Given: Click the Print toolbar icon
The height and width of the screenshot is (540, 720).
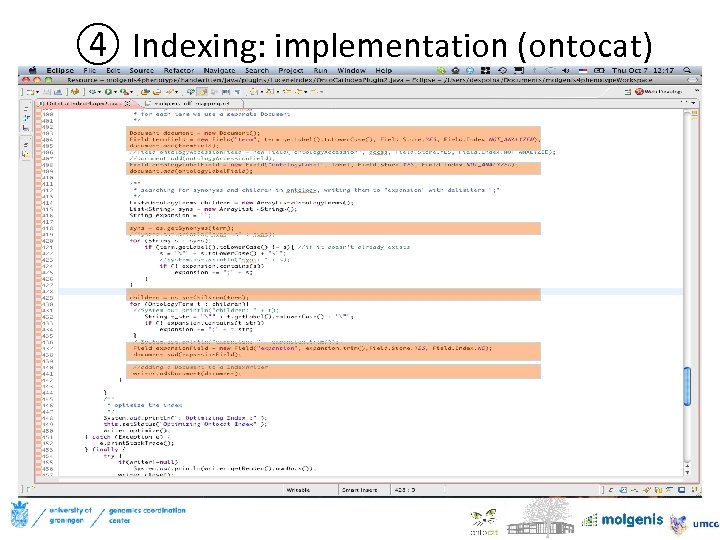Looking at the screenshot, I should coord(58,92).
